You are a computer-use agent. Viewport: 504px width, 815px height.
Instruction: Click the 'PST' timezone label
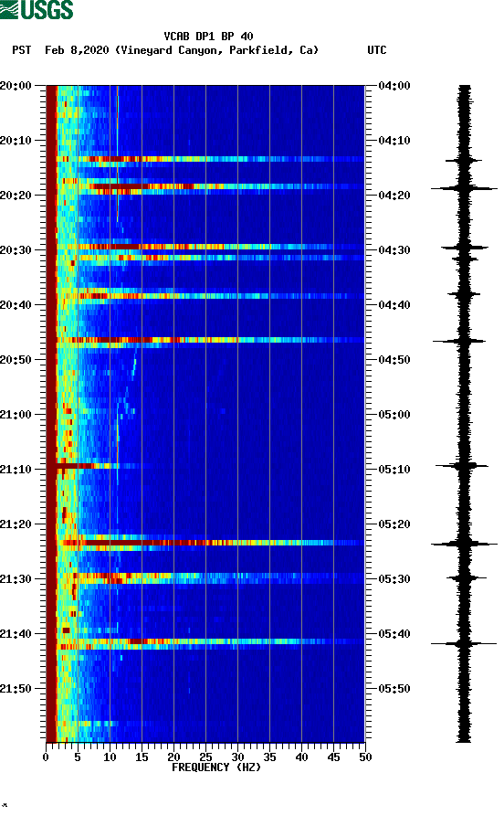(x=22, y=50)
